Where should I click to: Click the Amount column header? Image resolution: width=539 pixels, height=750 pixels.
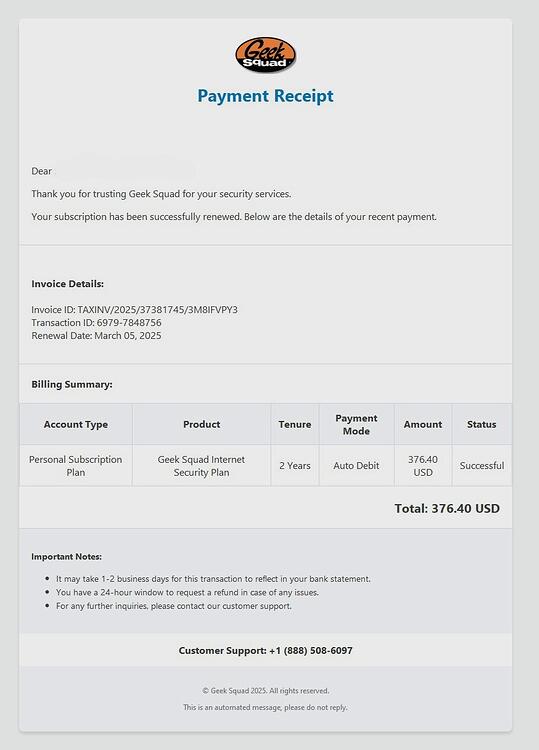tap(423, 424)
